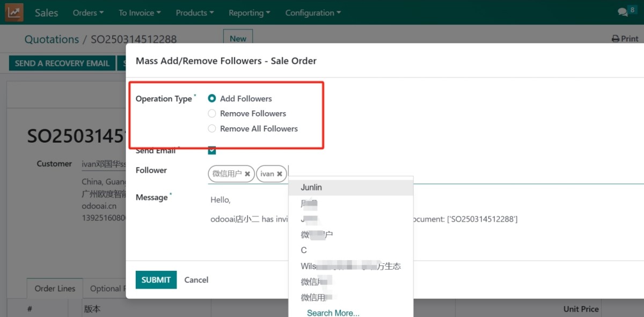Image resolution: width=644 pixels, height=317 pixels.
Task: Go back to Quotations breadcrumb
Action: click(x=52, y=39)
